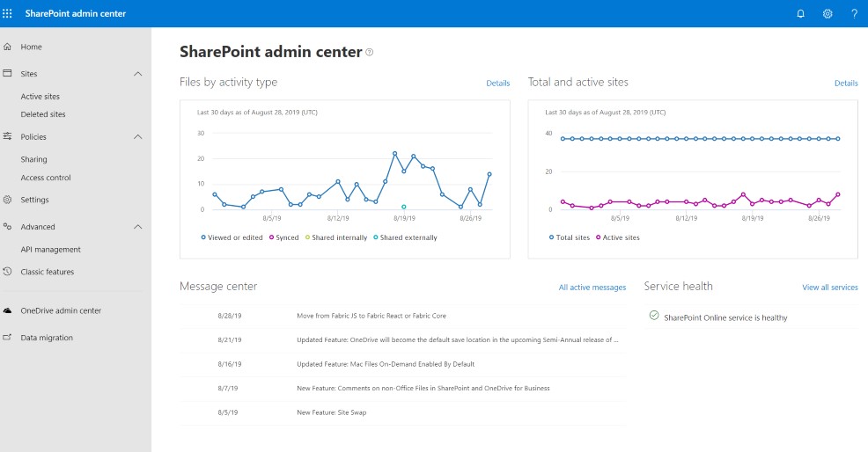This screenshot has width=868, height=452.
Task: Open All active messages link
Action: (x=592, y=288)
